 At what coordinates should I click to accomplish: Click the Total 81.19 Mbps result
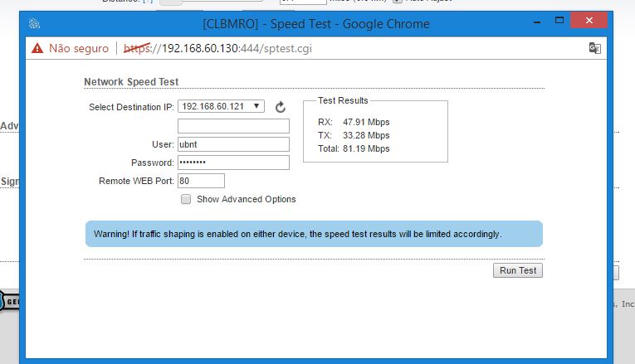pyautogui.click(x=354, y=148)
